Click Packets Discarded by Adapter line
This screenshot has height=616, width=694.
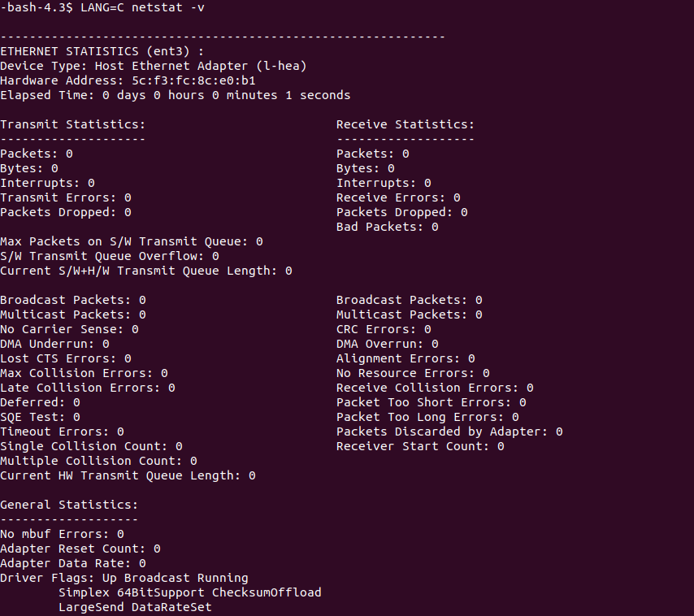[449, 432]
